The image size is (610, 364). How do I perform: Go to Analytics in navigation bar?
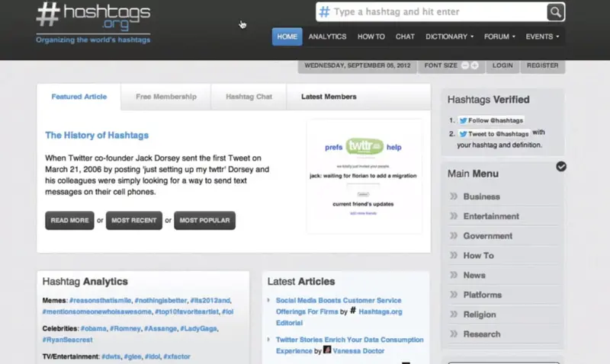tap(327, 37)
